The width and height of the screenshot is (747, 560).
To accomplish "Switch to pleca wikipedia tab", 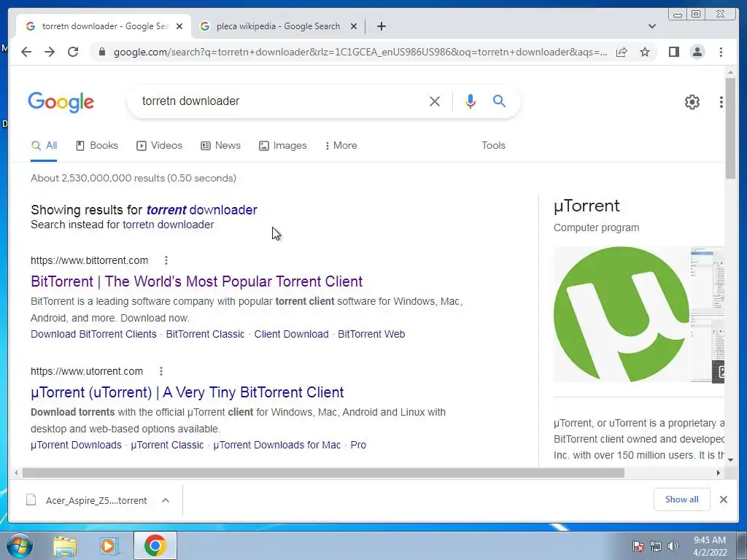I will [278, 26].
